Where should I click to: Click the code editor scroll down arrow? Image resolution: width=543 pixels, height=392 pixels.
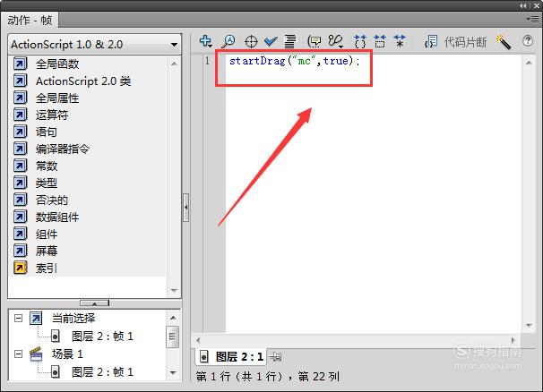coord(529,325)
